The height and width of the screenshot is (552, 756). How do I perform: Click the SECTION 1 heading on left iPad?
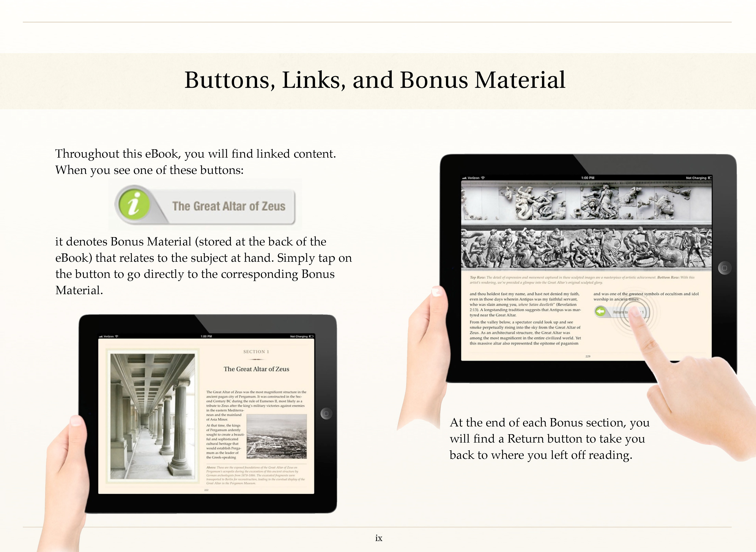pyautogui.click(x=256, y=351)
